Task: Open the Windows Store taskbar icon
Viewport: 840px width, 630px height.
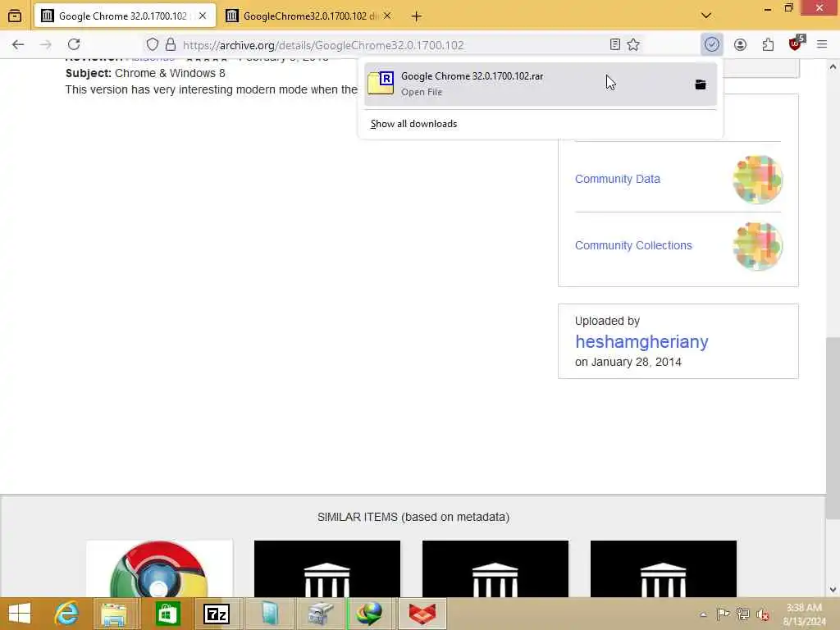Action: 167,614
